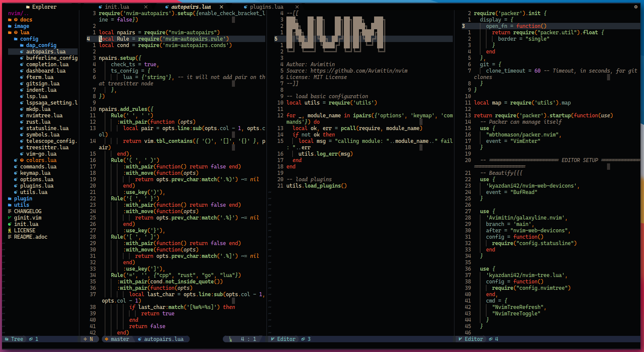The width and height of the screenshot is (644, 352).
Task: Open lsp.lua file
Action: [37, 96]
